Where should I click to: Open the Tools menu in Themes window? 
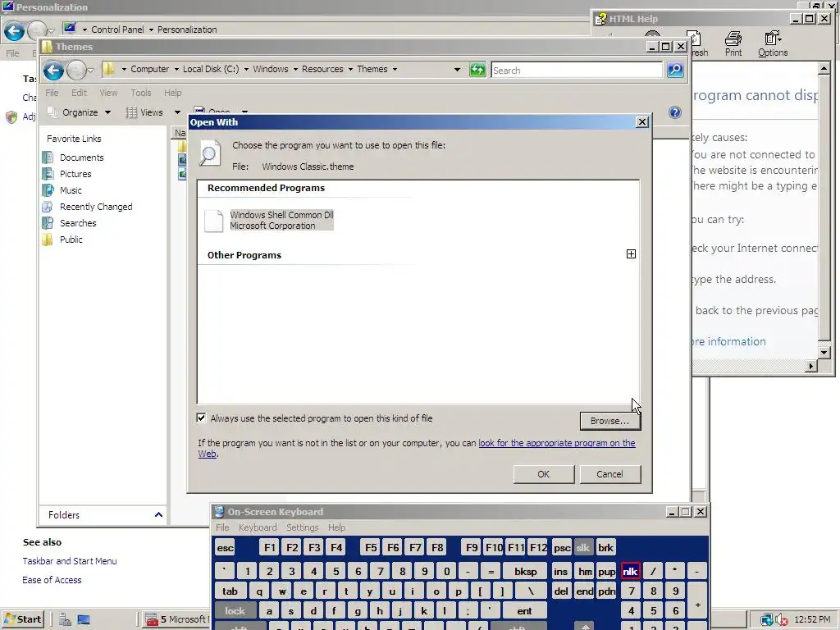point(141,93)
